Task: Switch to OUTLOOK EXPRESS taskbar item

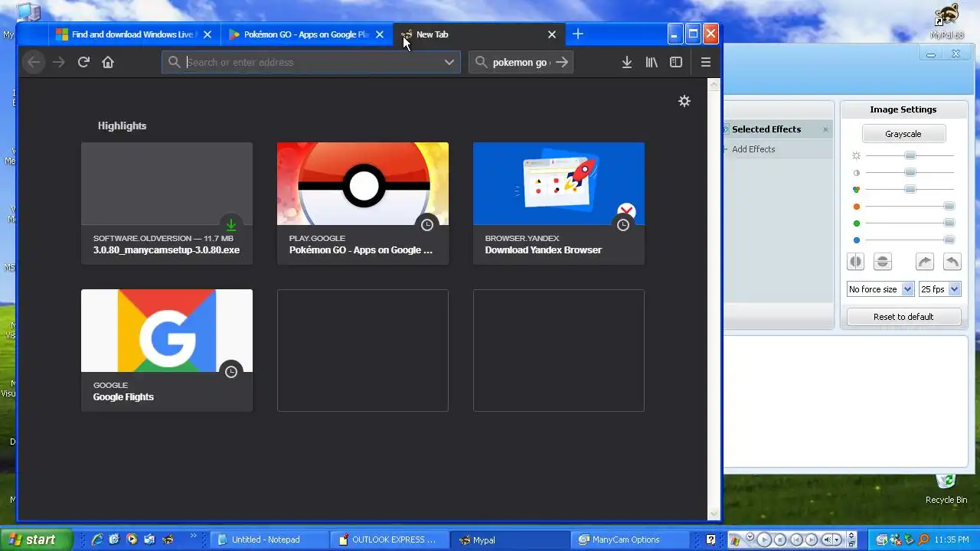Action: [x=390, y=540]
